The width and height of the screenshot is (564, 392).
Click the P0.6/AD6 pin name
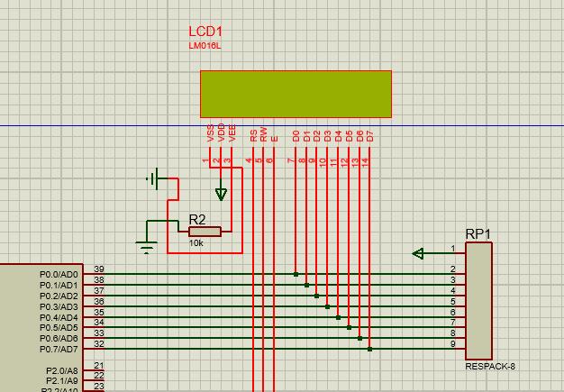(59, 339)
